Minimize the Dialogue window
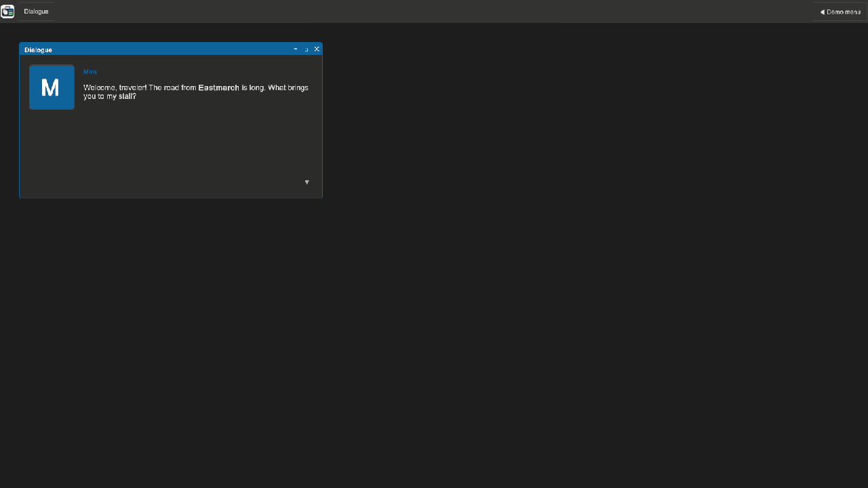This screenshot has width=868, height=488. point(296,49)
